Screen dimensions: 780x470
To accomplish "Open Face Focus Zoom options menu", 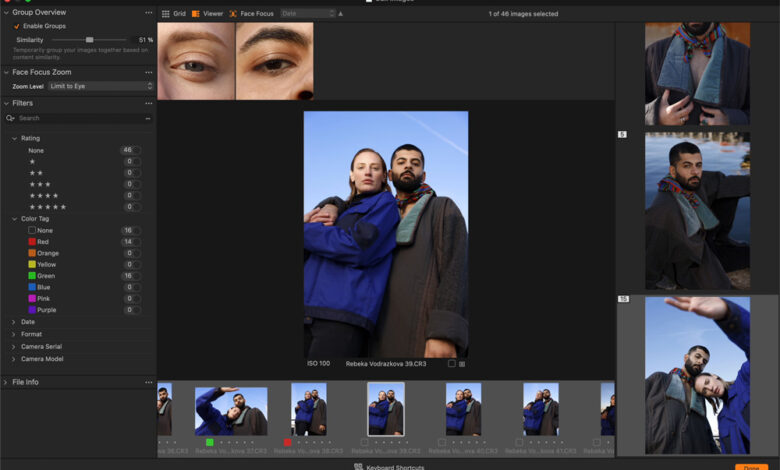I will coord(149,72).
